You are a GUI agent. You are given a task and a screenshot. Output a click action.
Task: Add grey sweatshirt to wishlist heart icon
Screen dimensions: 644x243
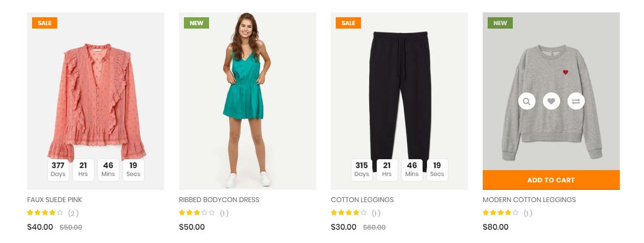click(551, 102)
